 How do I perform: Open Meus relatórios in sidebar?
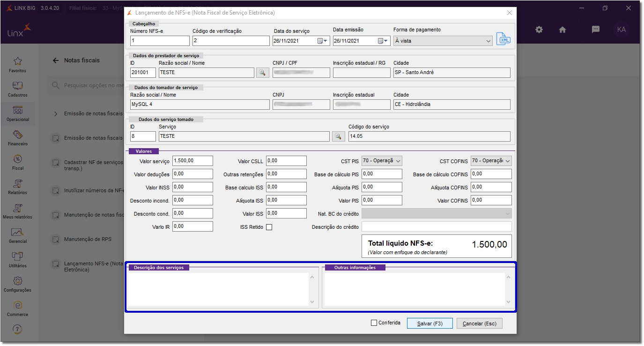click(x=18, y=211)
